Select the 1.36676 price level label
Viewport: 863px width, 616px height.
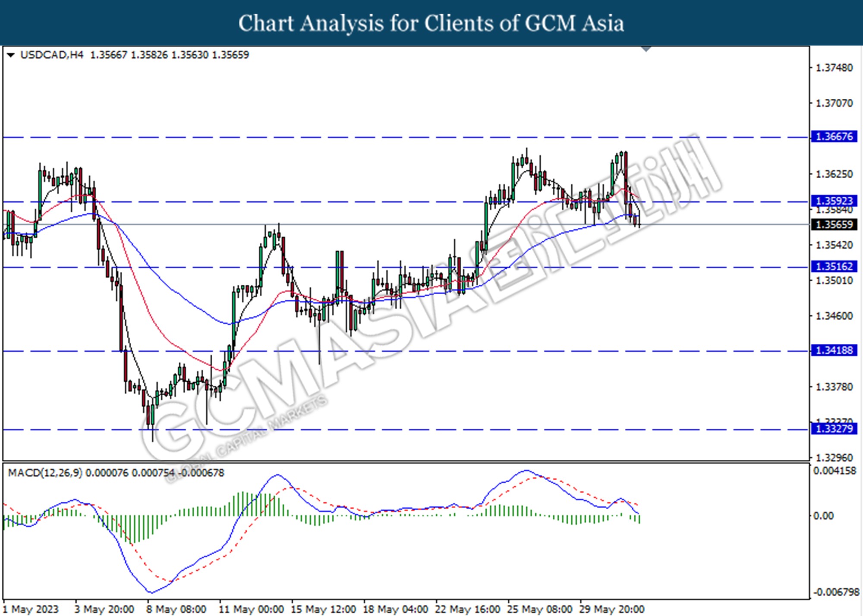point(834,137)
